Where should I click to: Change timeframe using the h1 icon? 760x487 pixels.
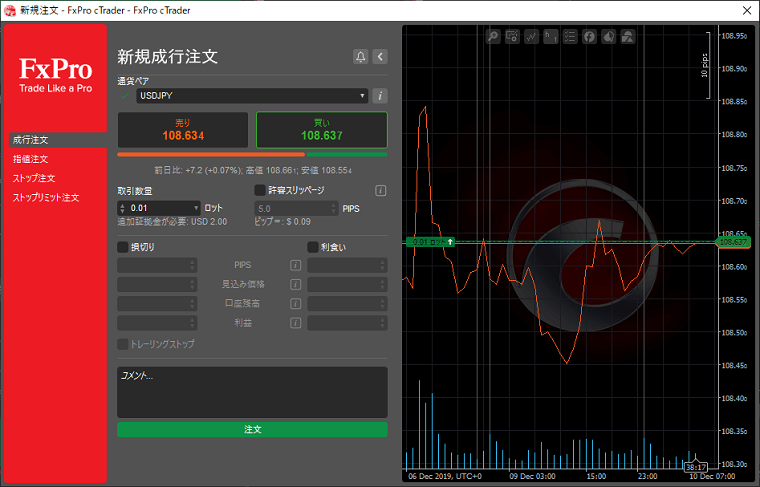[551, 37]
